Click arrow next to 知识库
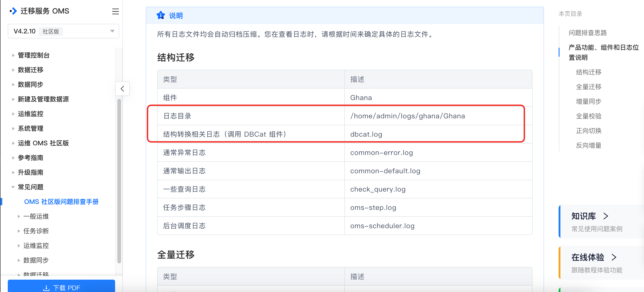Screen dimensions: 644x292 pyautogui.click(x=606, y=216)
